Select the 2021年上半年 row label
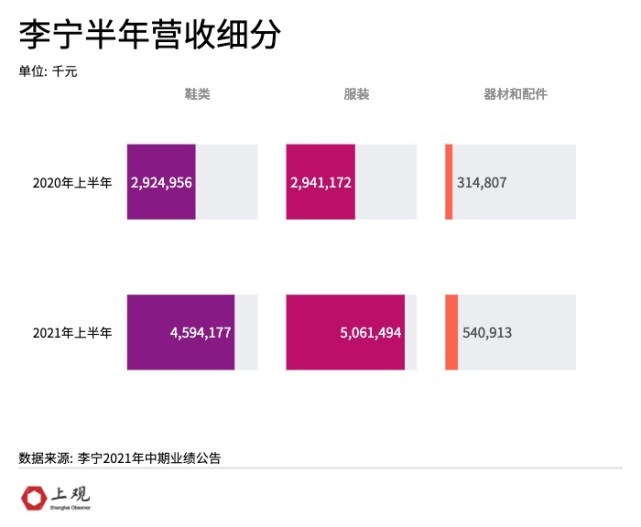The width and height of the screenshot is (641, 527). pyautogui.click(x=72, y=333)
